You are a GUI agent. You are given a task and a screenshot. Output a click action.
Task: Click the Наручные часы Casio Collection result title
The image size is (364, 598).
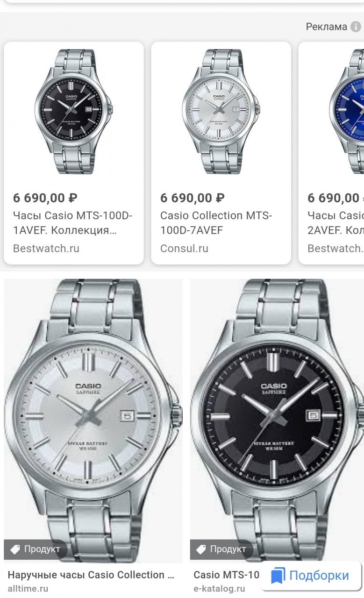[x=91, y=575]
